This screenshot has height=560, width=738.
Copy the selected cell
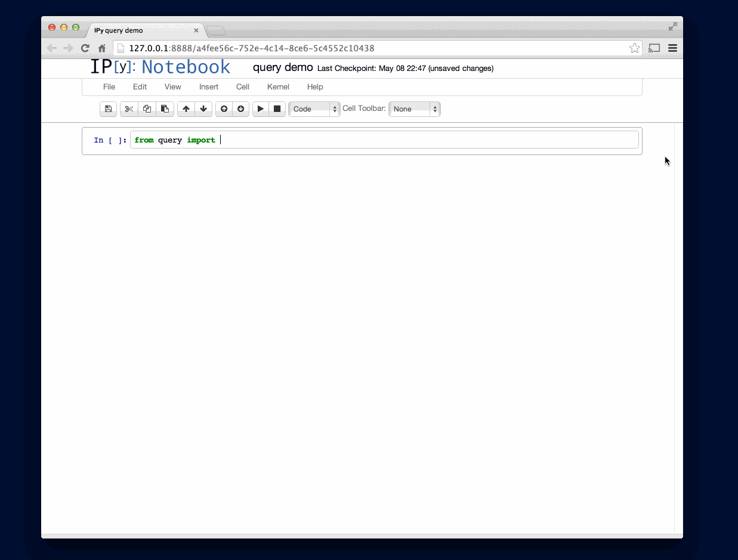[147, 109]
